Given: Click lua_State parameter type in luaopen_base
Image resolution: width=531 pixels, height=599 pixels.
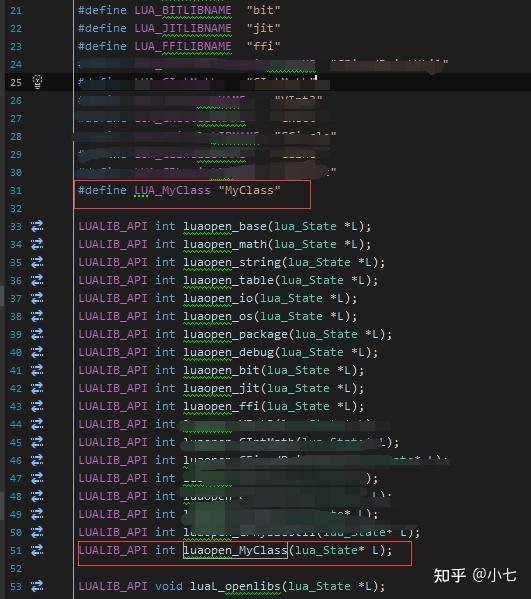Looking at the screenshot, I should pyautogui.click(x=305, y=226).
